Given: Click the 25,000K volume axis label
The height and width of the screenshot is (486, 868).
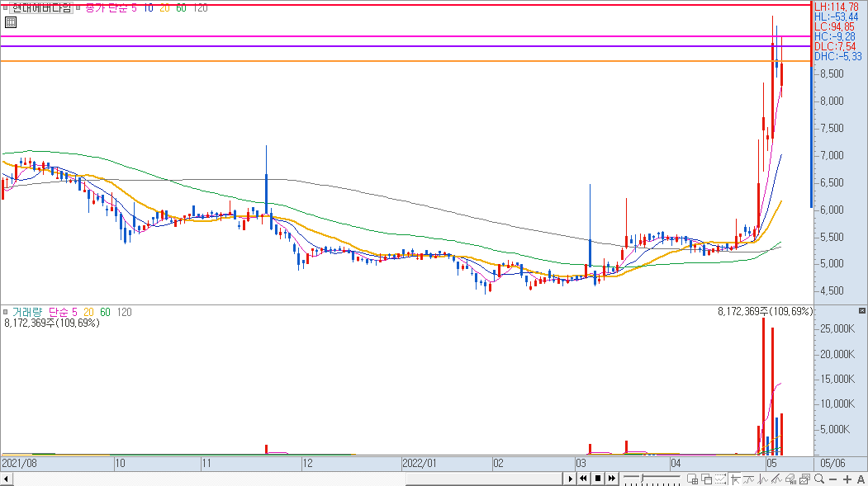Looking at the screenshot, I should [837, 328].
